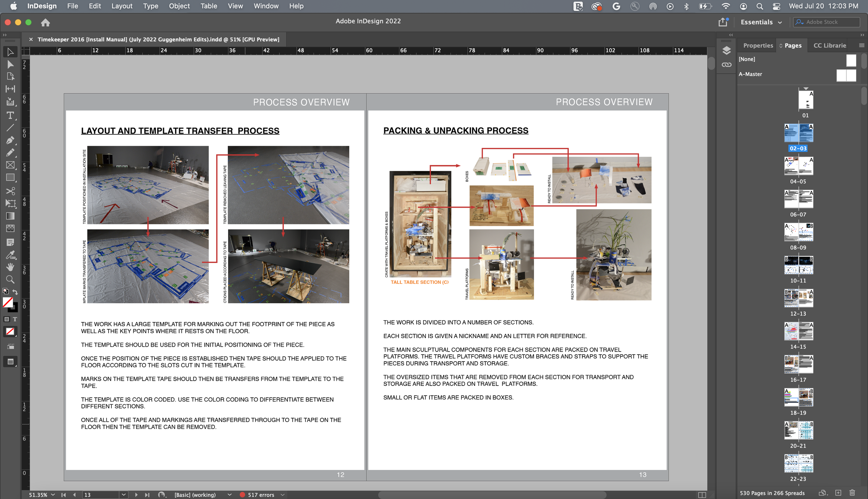
Task: Open the zoom percentage dropdown
Action: pos(53,495)
